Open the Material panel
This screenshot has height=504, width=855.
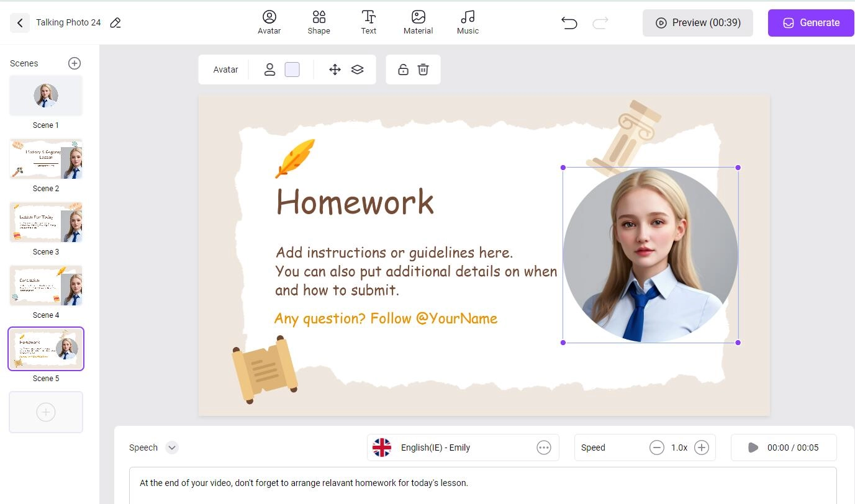pyautogui.click(x=418, y=22)
